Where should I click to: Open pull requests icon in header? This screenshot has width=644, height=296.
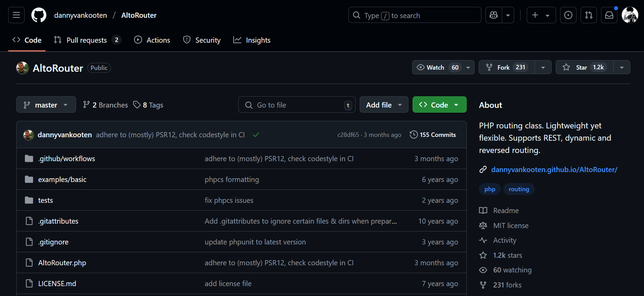(589, 15)
